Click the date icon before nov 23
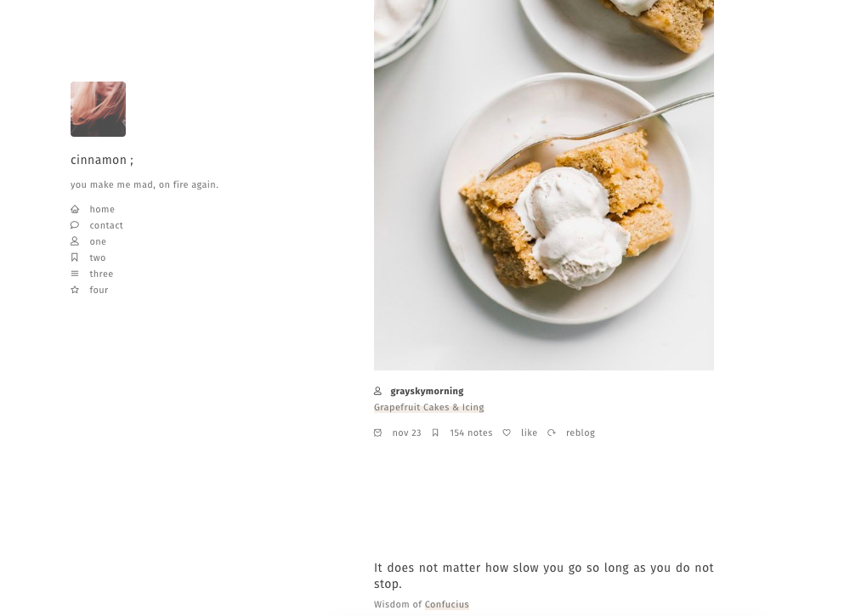Image resolution: width=850 pixels, height=616 pixels. click(x=378, y=432)
